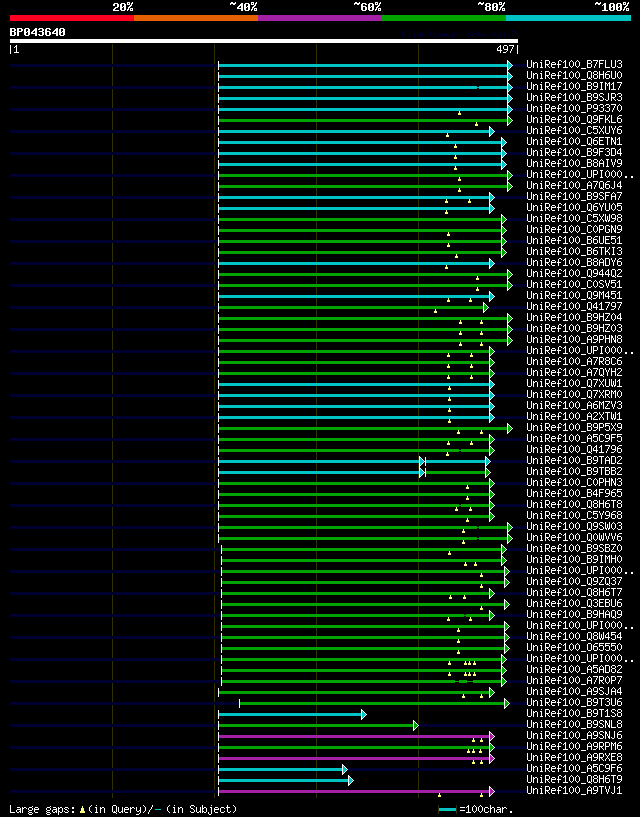Select the UniRef100_B6TKI3 label
This screenshot has height=817, width=640.
click(574, 252)
